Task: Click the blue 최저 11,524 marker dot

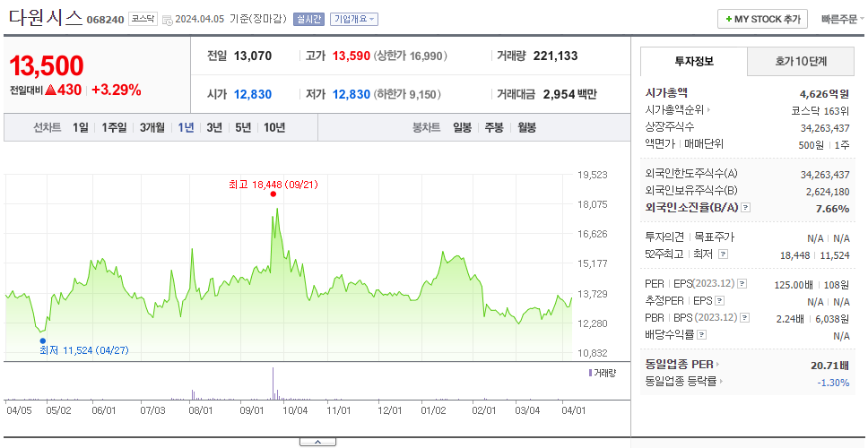Action: point(43,340)
